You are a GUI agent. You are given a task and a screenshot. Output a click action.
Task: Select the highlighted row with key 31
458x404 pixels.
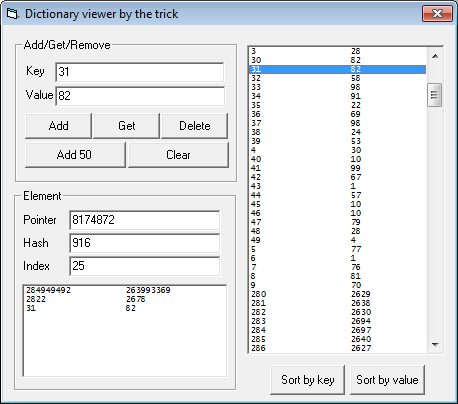pyautogui.click(x=338, y=69)
